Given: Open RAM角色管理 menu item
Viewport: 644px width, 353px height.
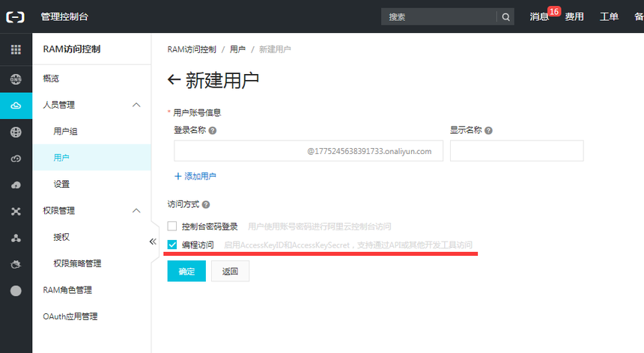Looking at the screenshot, I should tap(67, 290).
